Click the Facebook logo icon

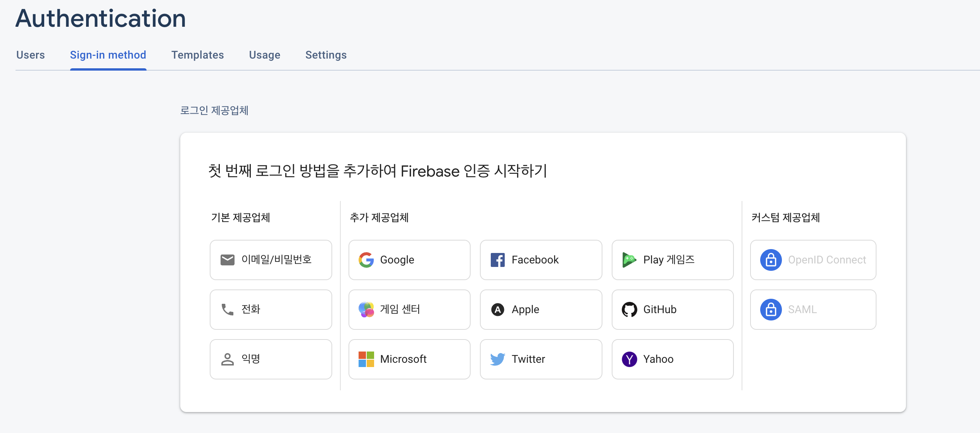[498, 260]
